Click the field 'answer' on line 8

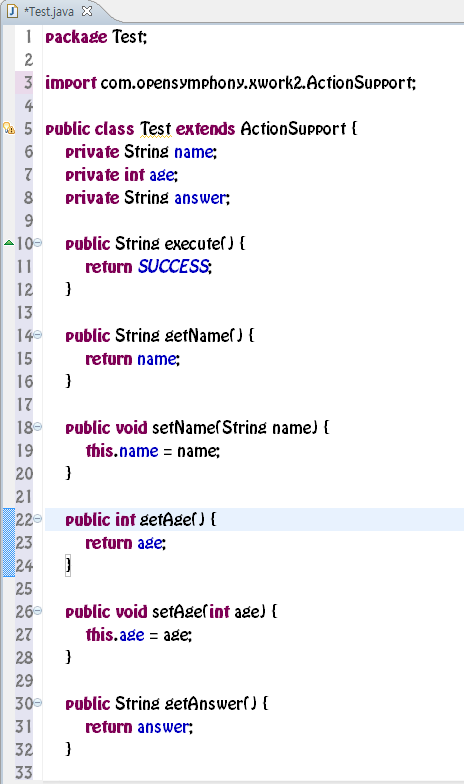[200, 198]
